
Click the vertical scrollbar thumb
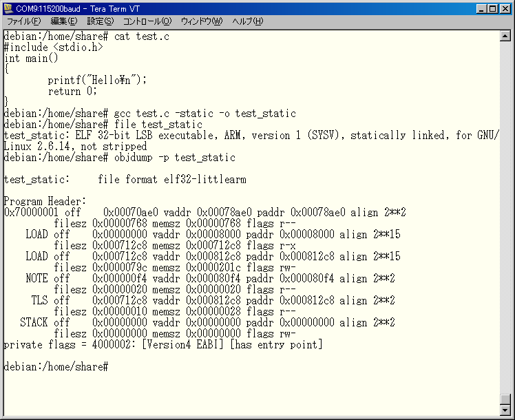click(x=505, y=399)
